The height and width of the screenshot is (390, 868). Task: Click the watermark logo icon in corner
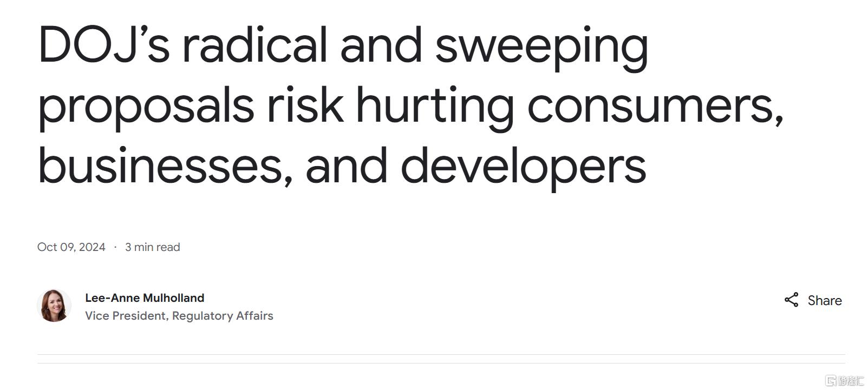pos(831,380)
